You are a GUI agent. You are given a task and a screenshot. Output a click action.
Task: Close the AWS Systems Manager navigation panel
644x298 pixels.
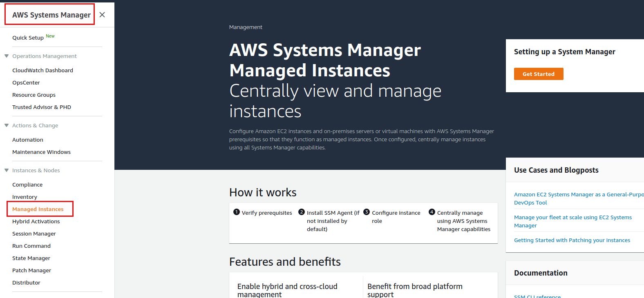point(102,15)
